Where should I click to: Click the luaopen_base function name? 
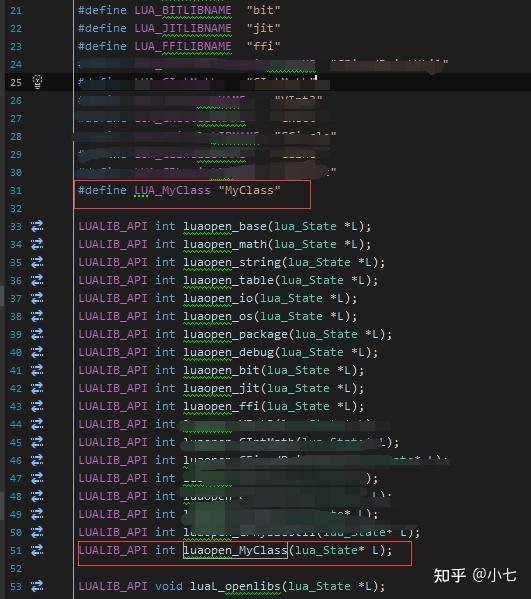pyautogui.click(x=225, y=226)
